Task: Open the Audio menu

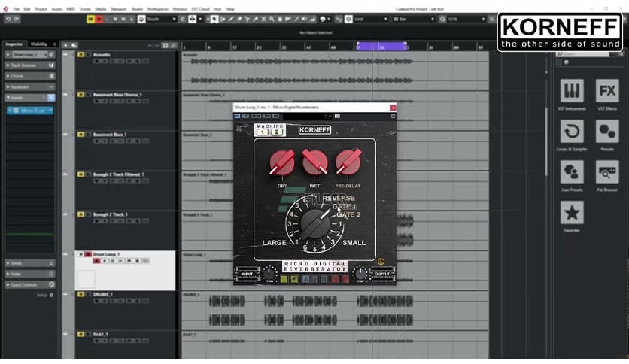Action: point(56,9)
